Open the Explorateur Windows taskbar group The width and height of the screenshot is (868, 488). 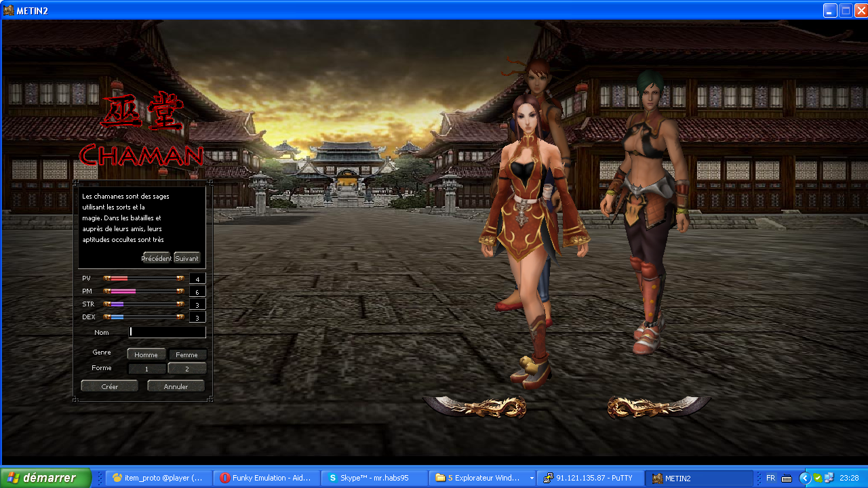pos(481,478)
